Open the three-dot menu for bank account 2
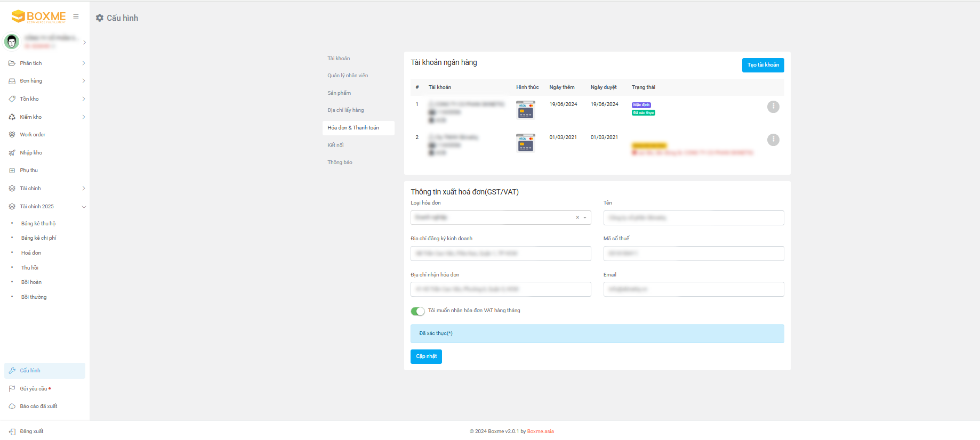The image size is (980, 440). (x=773, y=140)
